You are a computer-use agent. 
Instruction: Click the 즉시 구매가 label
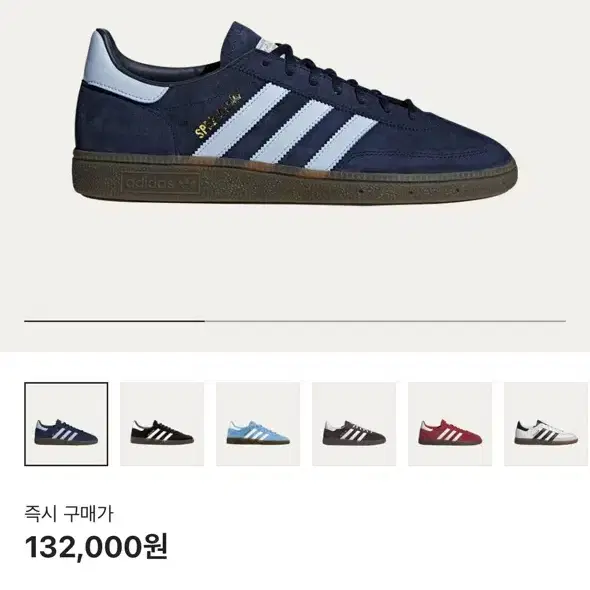click(x=69, y=514)
